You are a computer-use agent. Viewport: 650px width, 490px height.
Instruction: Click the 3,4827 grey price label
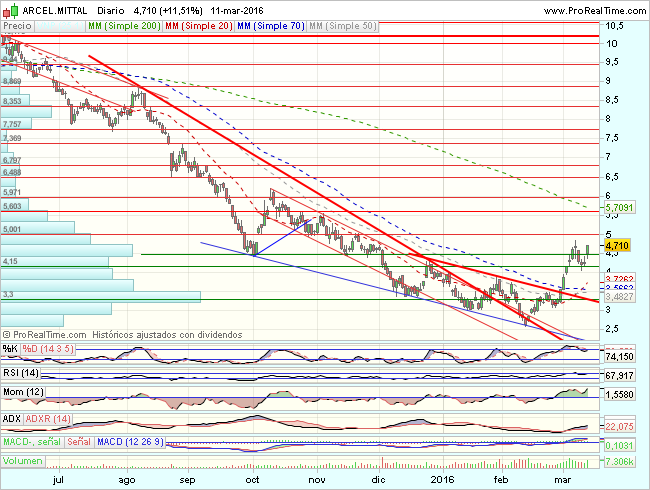coord(619,296)
